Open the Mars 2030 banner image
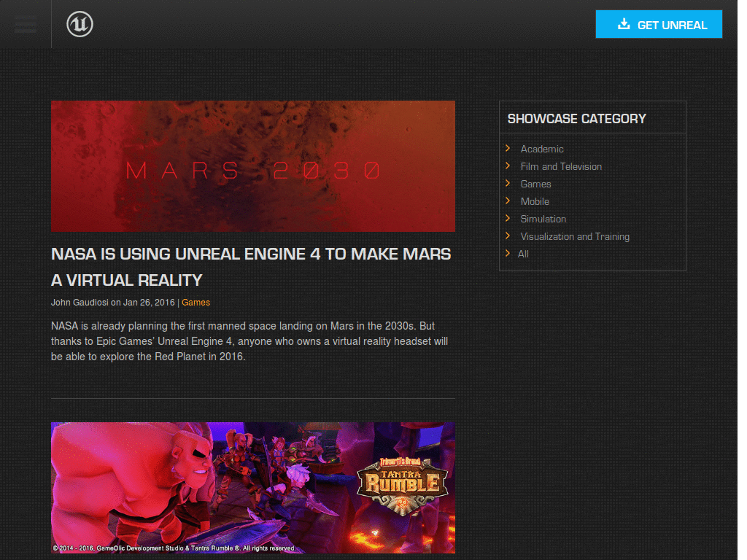Image resolution: width=747 pixels, height=560 pixels. [253, 166]
